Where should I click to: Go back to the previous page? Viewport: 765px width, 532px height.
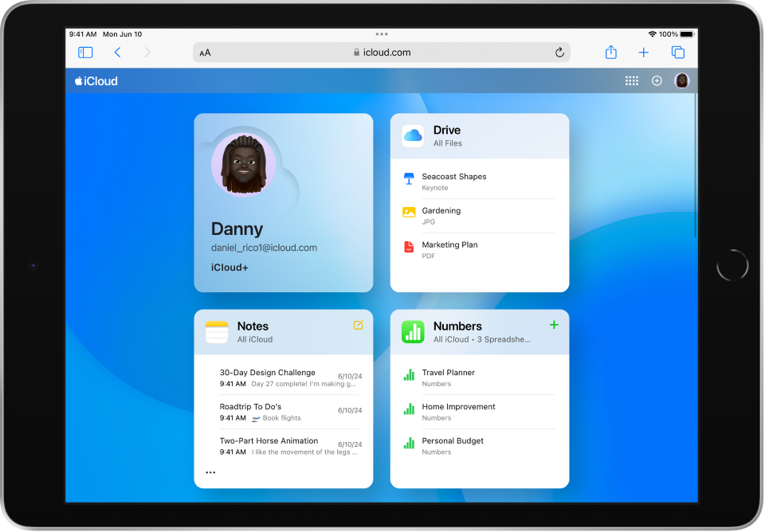point(118,53)
